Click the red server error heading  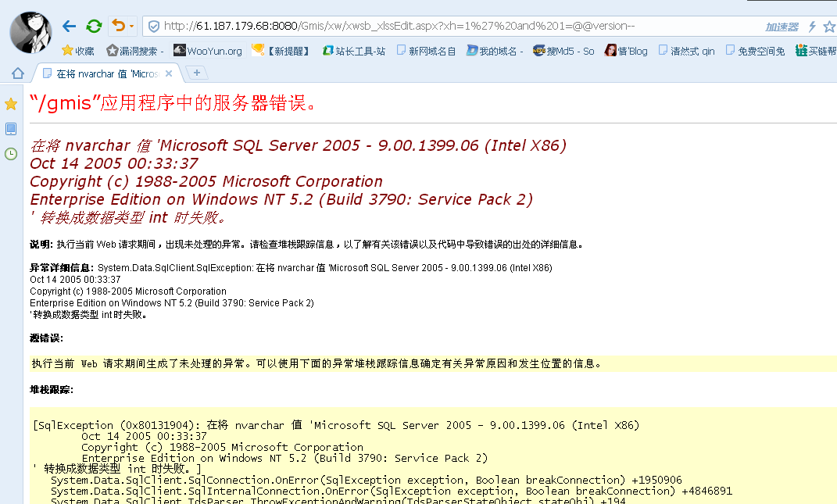(173, 102)
